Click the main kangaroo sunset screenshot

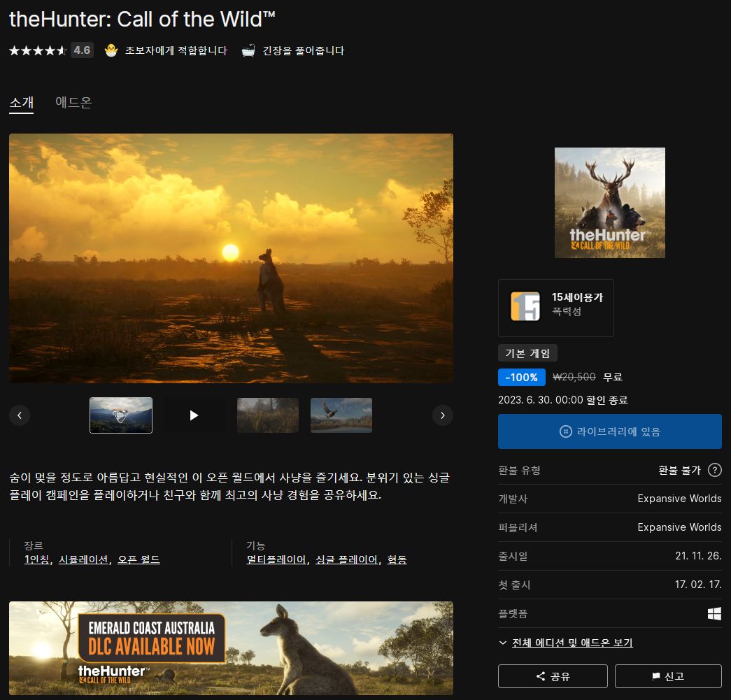[x=231, y=258]
